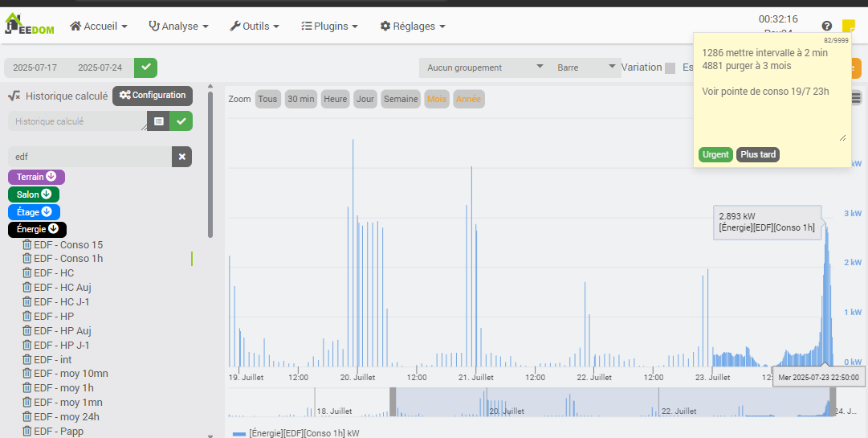Delete history of EDF - HC Auj

click(x=26, y=287)
